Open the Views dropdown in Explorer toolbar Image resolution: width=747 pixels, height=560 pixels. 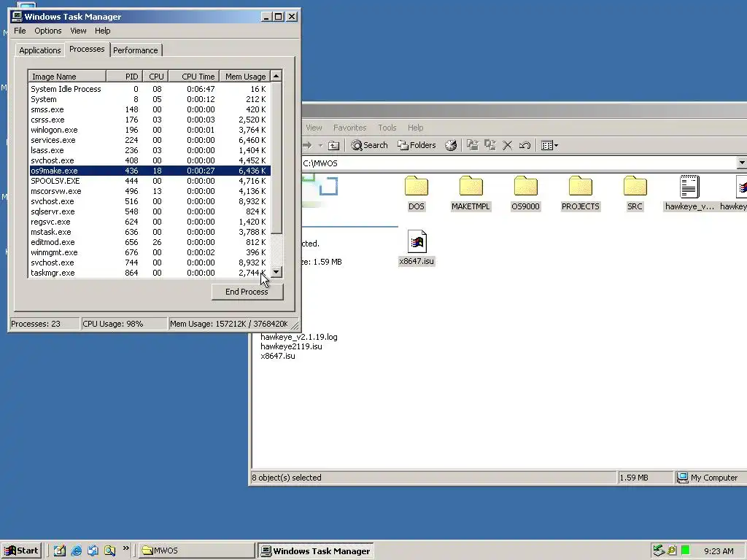tap(549, 145)
